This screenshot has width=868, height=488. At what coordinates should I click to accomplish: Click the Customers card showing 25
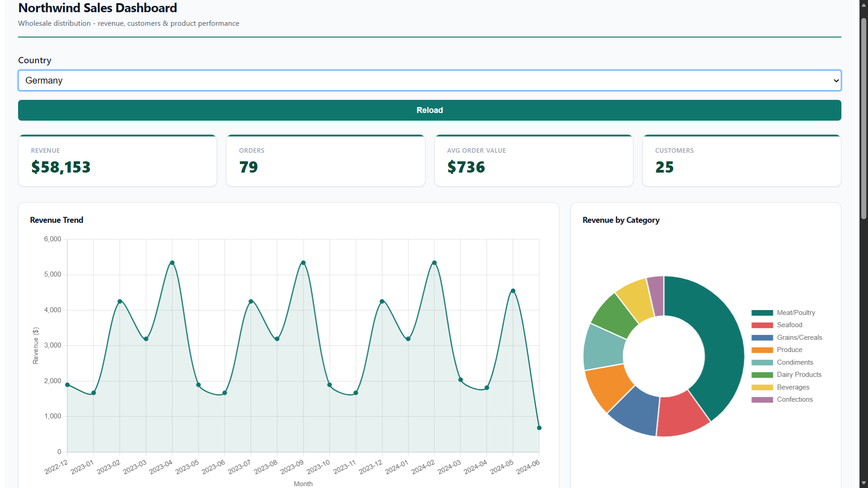pos(741,161)
